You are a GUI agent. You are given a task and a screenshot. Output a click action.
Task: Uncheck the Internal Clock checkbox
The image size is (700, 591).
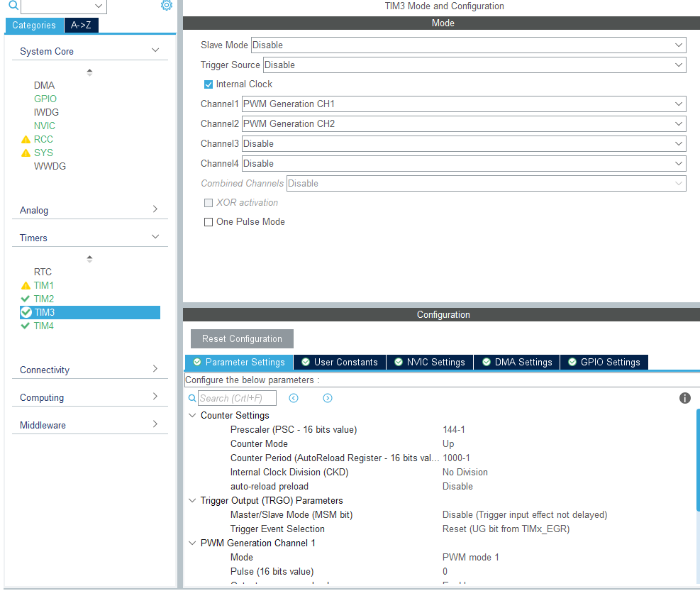click(x=209, y=84)
